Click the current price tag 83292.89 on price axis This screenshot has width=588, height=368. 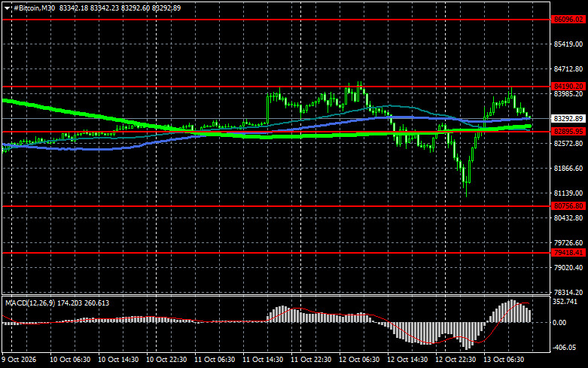[568, 118]
